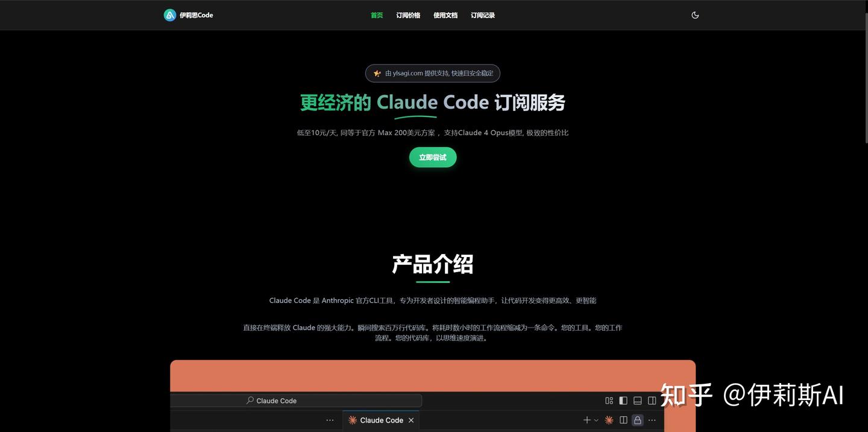Click the ylsagi.com support badge
This screenshot has height=432, width=868.
click(x=433, y=72)
